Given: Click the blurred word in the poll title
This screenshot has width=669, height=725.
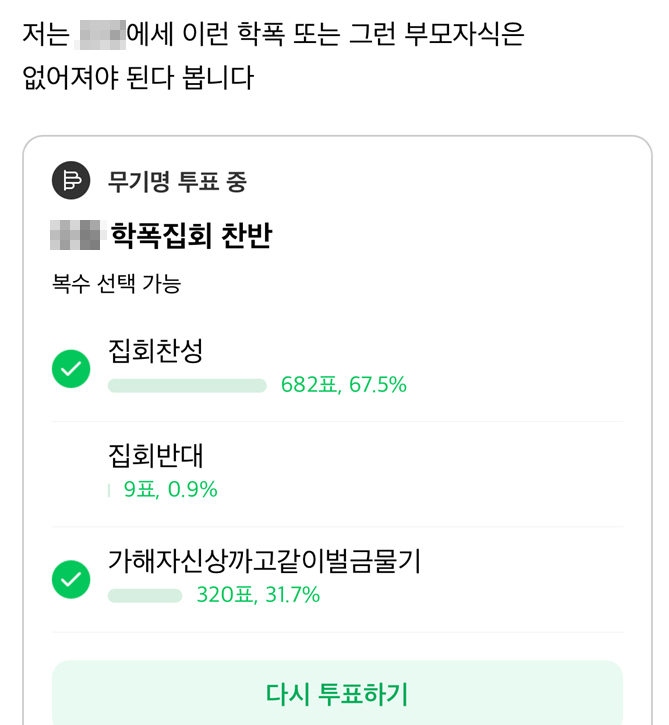Looking at the screenshot, I should coord(77,236).
